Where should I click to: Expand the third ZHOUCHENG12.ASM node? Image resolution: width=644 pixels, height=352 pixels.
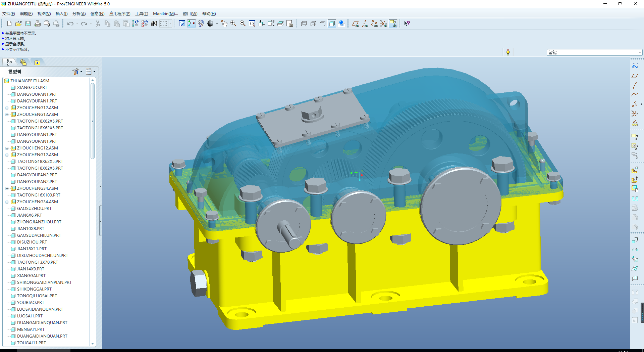tap(7, 148)
